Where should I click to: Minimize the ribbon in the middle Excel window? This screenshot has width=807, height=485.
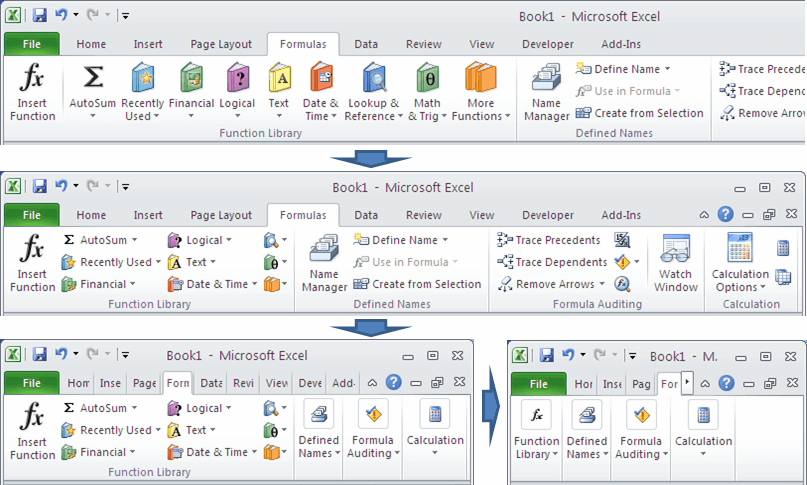(x=704, y=215)
